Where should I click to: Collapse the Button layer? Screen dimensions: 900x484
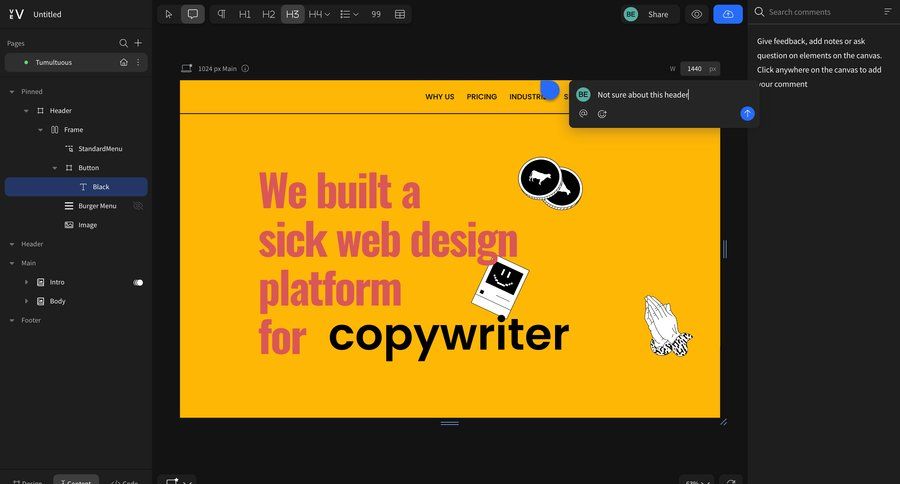pos(55,168)
